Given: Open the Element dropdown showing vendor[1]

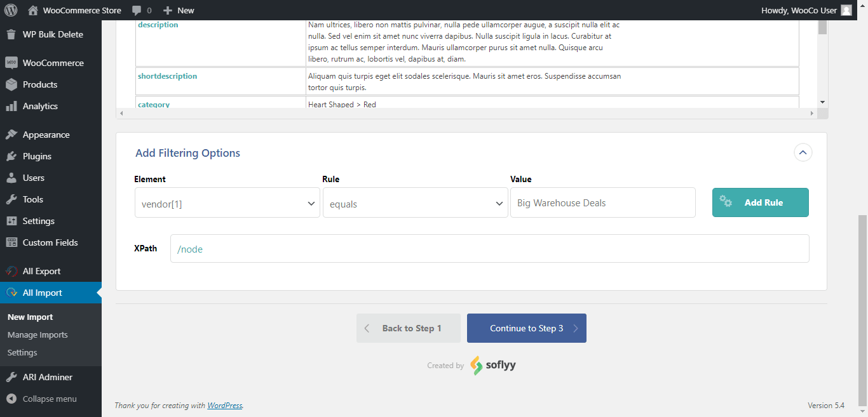Looking at the screenshot, I should tap(227, 203).
